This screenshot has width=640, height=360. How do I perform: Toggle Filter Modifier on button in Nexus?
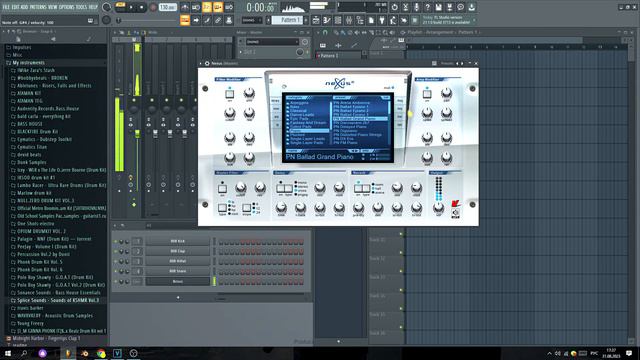229,94
